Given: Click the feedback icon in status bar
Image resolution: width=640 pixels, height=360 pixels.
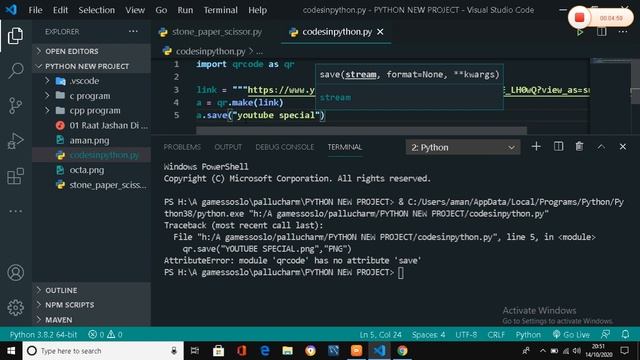Looking at the screenshot, I should click(606, 335).
